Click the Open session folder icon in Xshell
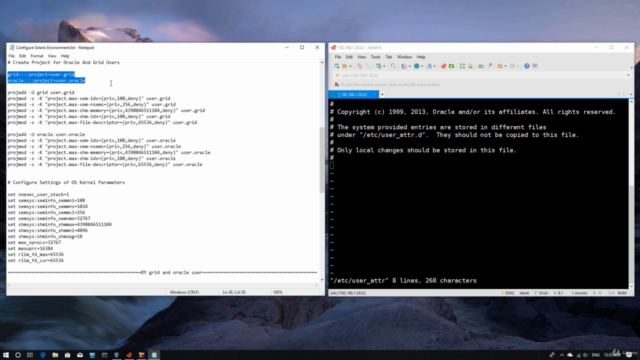 click(x=344, y=66)
